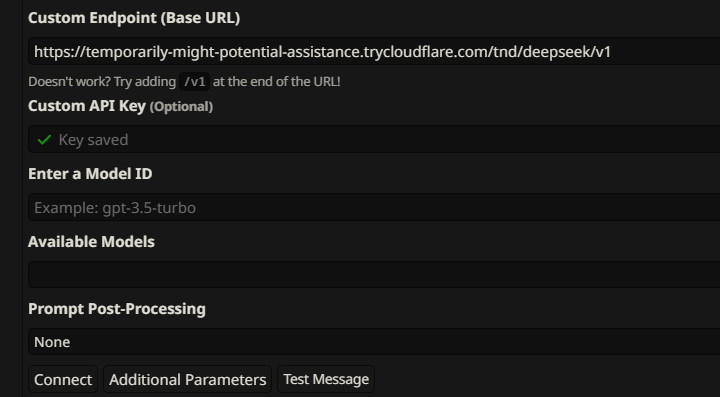Click the "Doesn't work? Try adding" hint text

[102, 82]
